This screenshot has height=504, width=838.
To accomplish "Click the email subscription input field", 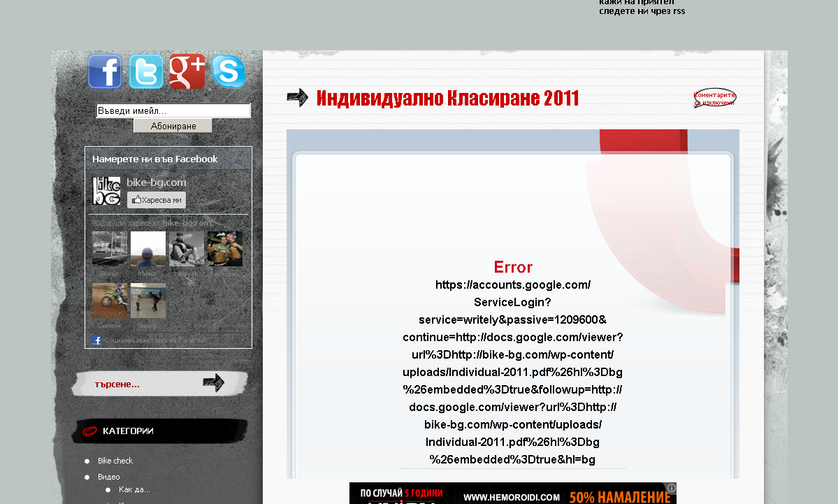I will tap(173, 111).
